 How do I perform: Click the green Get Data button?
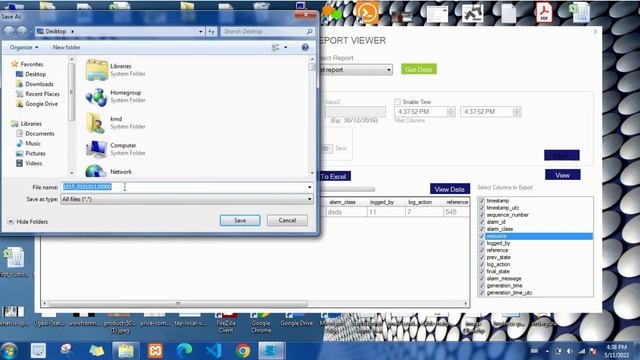click(x=419, y=69)
